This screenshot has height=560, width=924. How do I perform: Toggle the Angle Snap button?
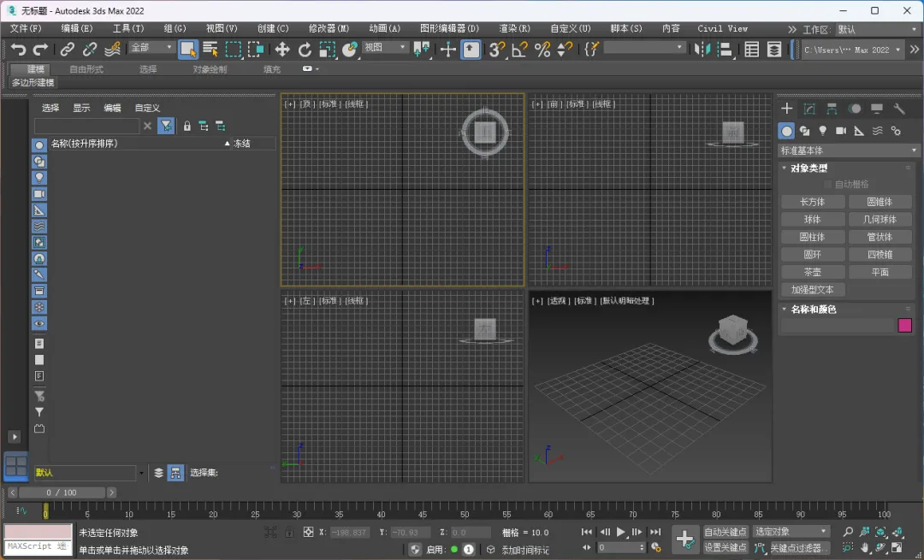(x=519, y=50)
